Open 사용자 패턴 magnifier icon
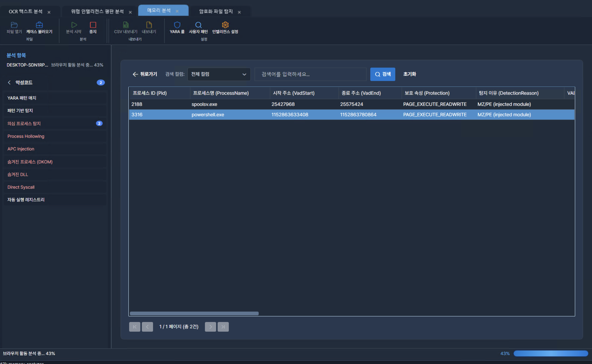 198,25
